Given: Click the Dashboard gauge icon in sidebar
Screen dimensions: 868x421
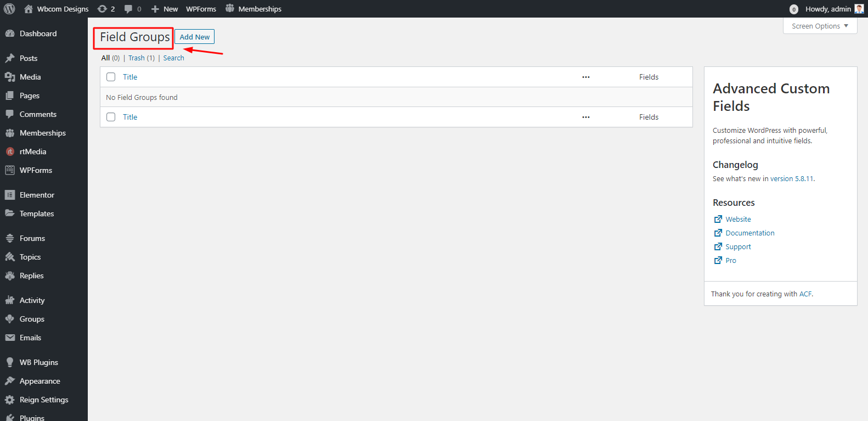Looking at the screenshot, I should (10, 33).
